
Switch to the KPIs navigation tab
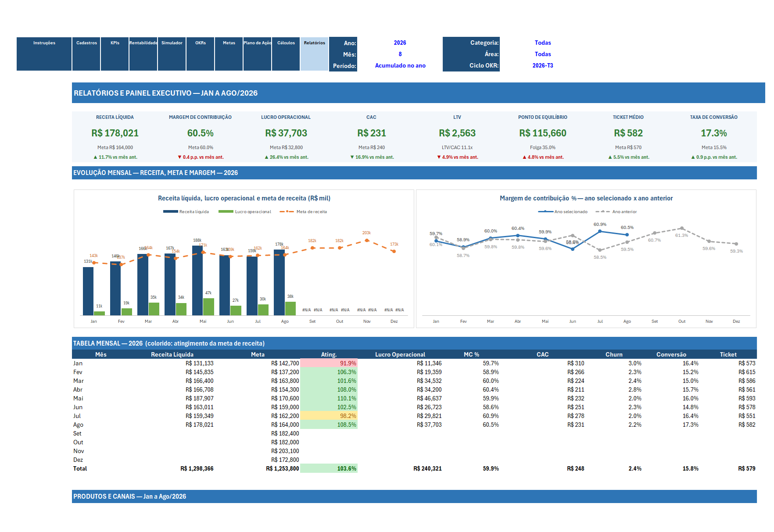115,54
